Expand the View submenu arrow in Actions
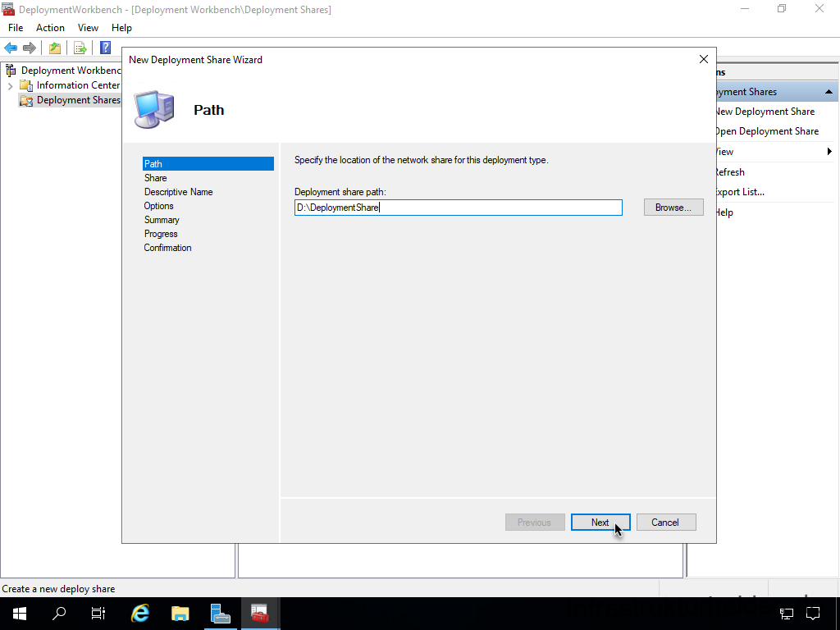 coord(829,152)
